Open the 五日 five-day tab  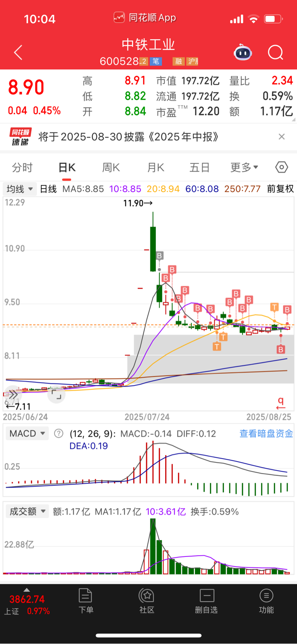[200, 167]
